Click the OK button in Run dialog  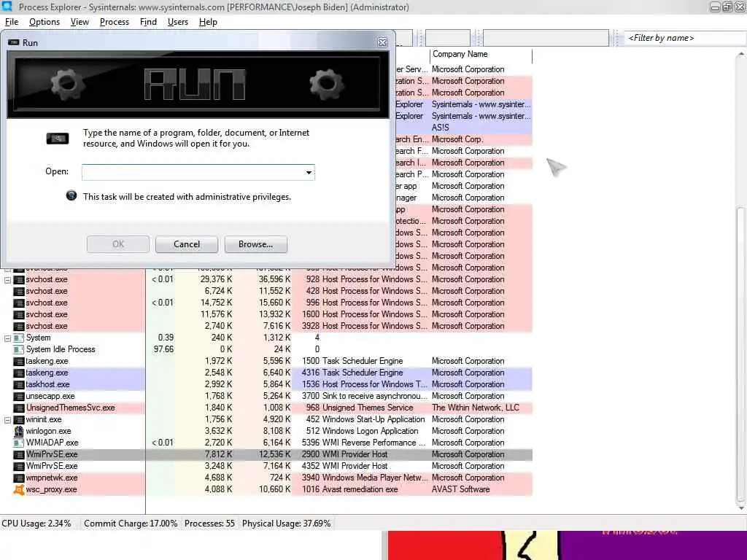[x=118, y=244]
